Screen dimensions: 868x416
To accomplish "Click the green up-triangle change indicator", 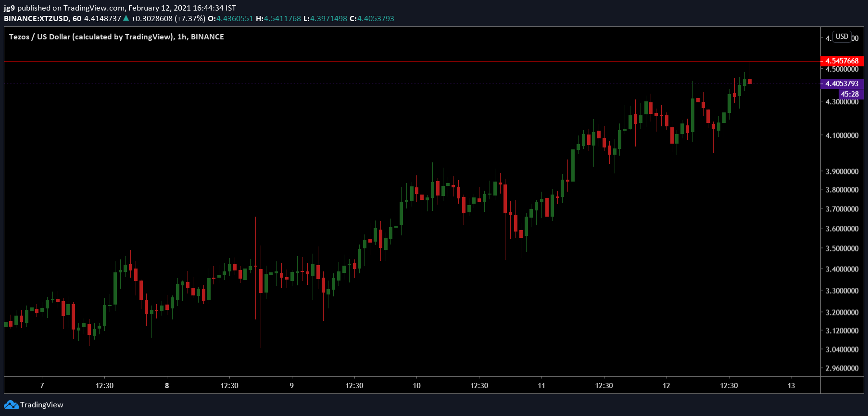I will click(126, 18).
